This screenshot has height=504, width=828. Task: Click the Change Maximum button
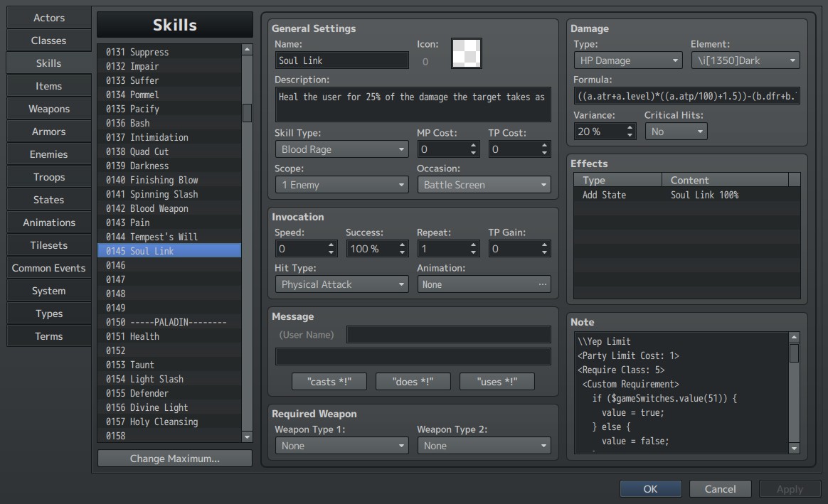175,459
